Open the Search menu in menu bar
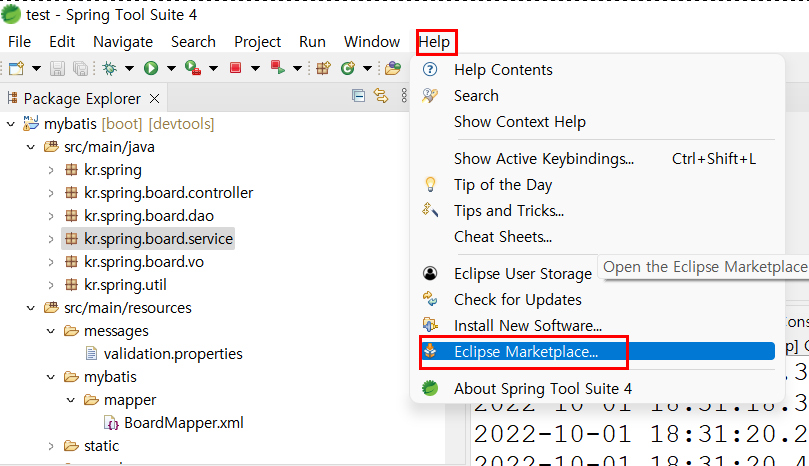This screenshot has width=809, height=466. [193, 42]
